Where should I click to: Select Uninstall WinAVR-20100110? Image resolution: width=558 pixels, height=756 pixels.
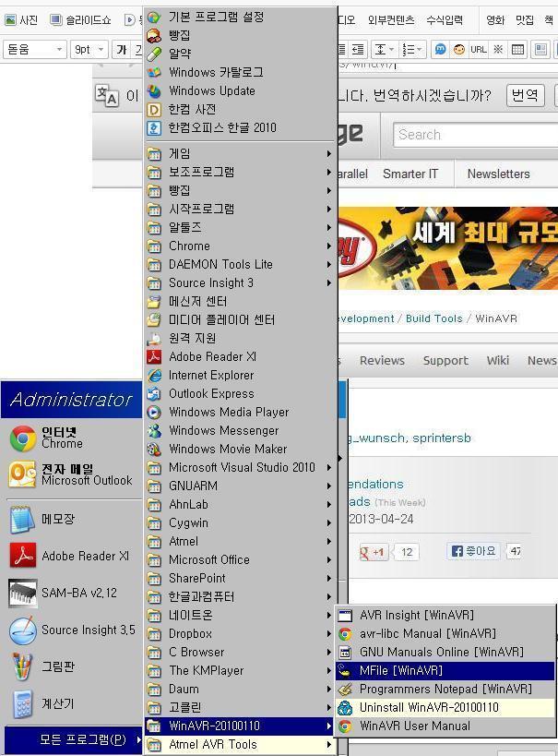coord(445,707)
